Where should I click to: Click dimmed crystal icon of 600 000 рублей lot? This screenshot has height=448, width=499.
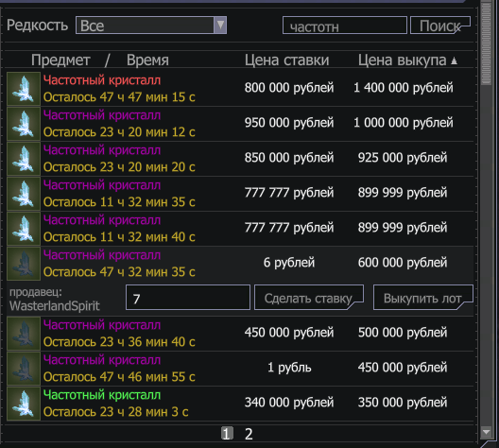tap(24, 264)
